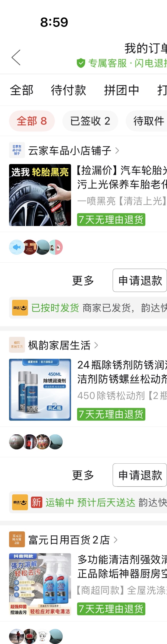Open the tire shine spray product thumbnail
This screenshot has width=167, height=644.
coord(40,195)
